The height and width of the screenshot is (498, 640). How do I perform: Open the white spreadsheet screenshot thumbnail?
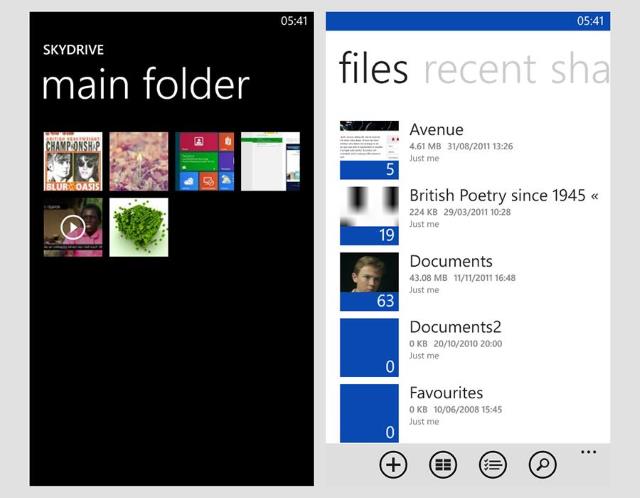(271, 161)
